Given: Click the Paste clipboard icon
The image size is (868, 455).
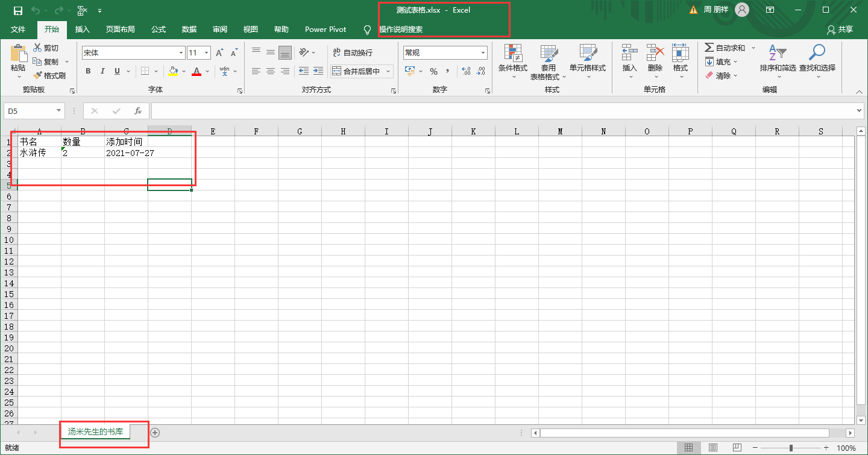Looking at the screenshot, I should [x=19, y=53].
